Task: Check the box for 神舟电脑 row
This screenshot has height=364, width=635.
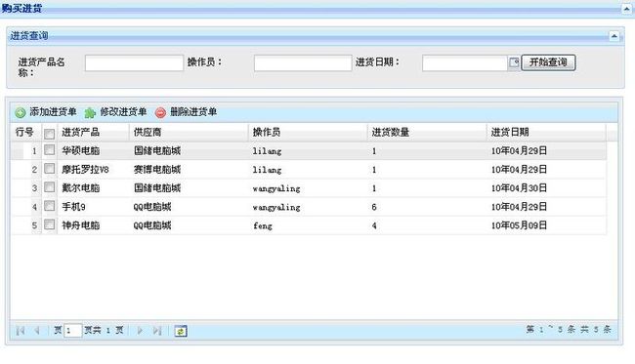Action: click(x=49, y=224)
